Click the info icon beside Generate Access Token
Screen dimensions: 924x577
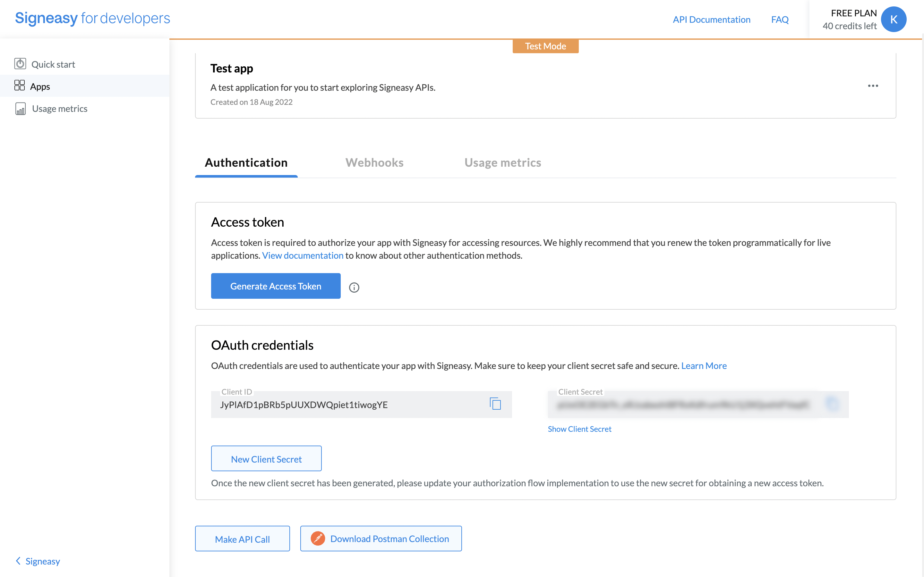click(354, 287)
